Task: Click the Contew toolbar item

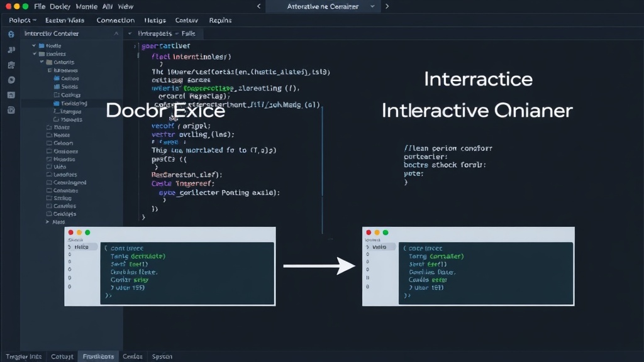Action: coord(187,20)
